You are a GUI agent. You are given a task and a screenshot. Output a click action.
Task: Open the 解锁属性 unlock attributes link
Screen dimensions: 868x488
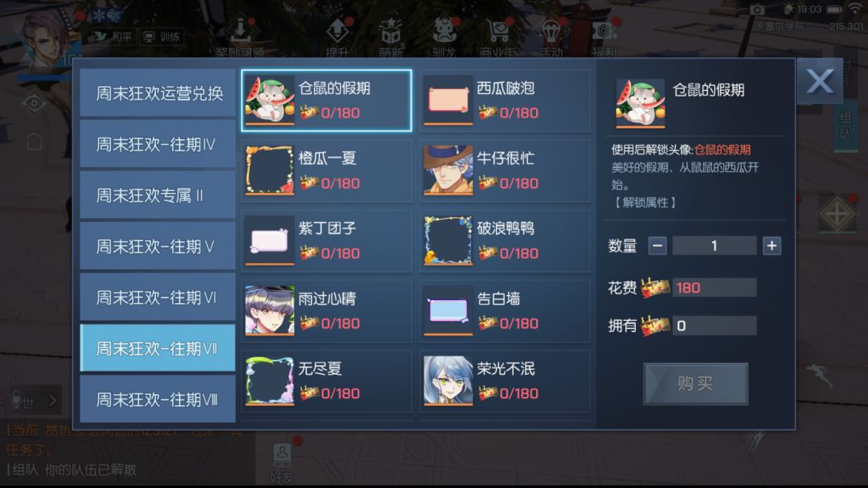click(x=645, y=203)
